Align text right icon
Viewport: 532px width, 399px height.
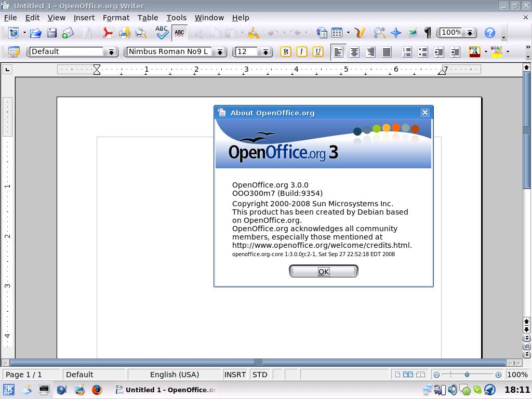pos(370,52)
